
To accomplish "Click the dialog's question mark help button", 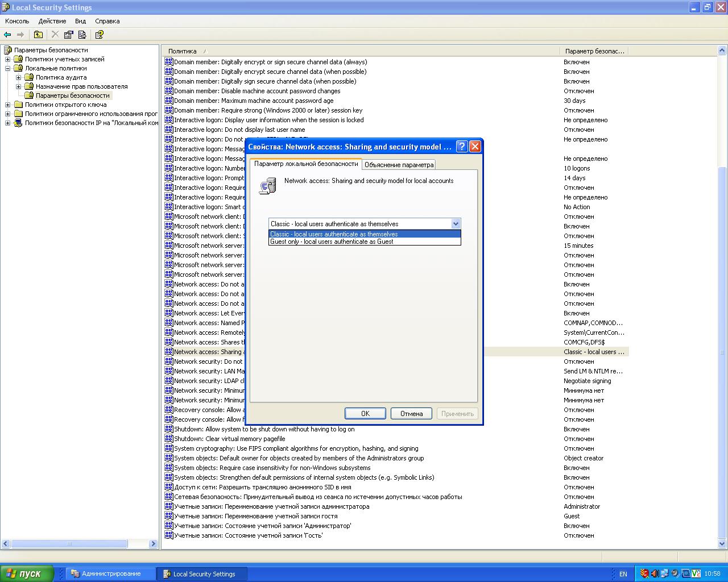I will pyautogui.click(x=462, y=147).
